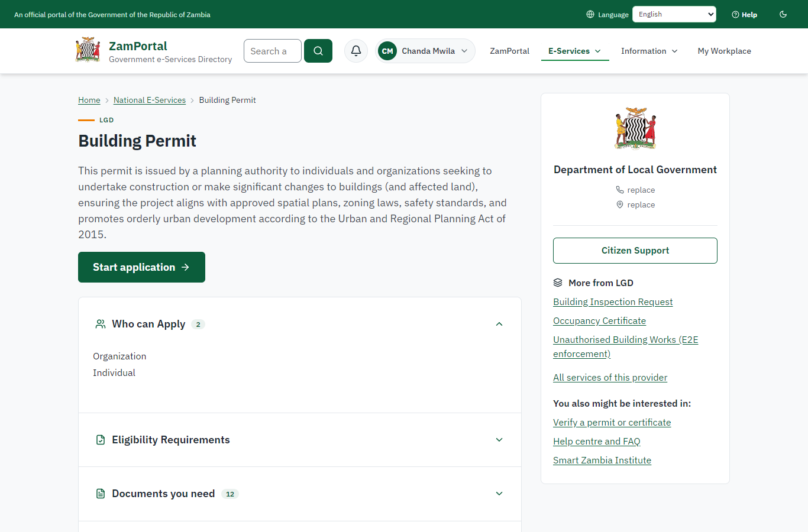
Task: Click the Building Permit page heading
Action: [137, 141]
